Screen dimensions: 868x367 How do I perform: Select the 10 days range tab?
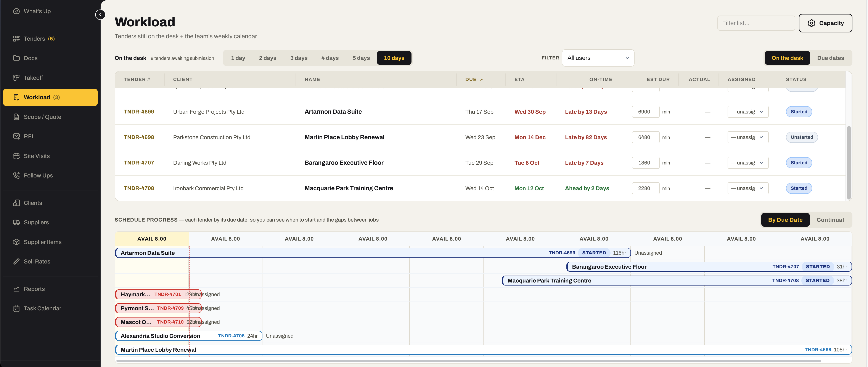394,58
